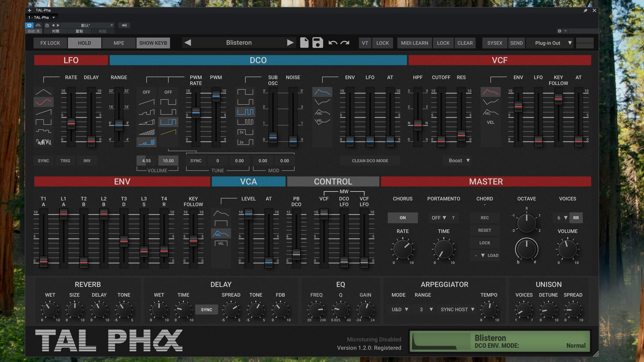Click the DCO section header
644x362 pixels.
point(258,60)
